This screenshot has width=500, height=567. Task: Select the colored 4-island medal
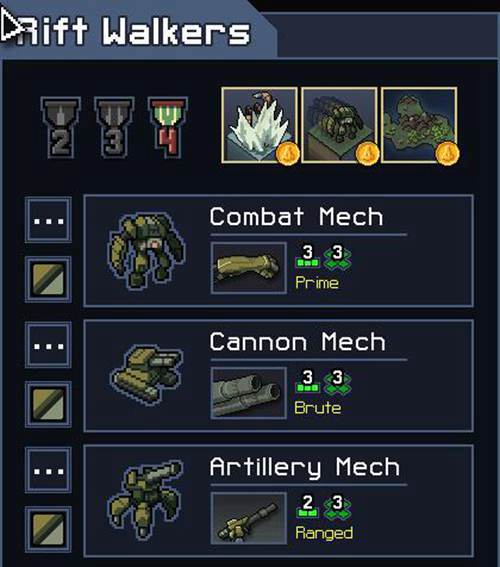pyautogui.click(x=168, y=127)
